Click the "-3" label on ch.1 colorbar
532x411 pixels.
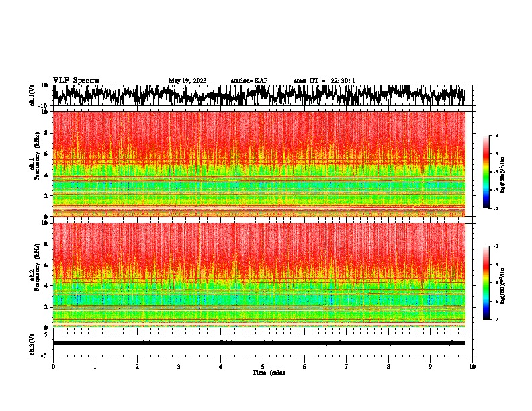[496, 135]
